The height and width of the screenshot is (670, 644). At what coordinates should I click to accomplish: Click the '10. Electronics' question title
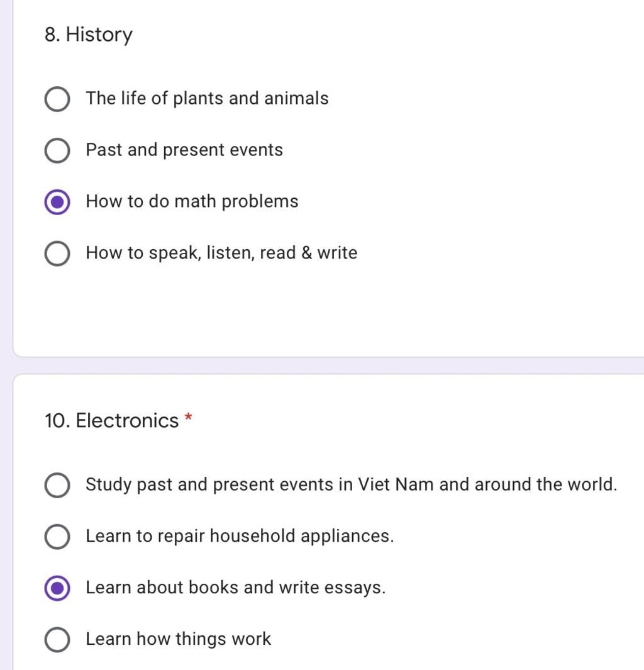(x=111, y=420)
